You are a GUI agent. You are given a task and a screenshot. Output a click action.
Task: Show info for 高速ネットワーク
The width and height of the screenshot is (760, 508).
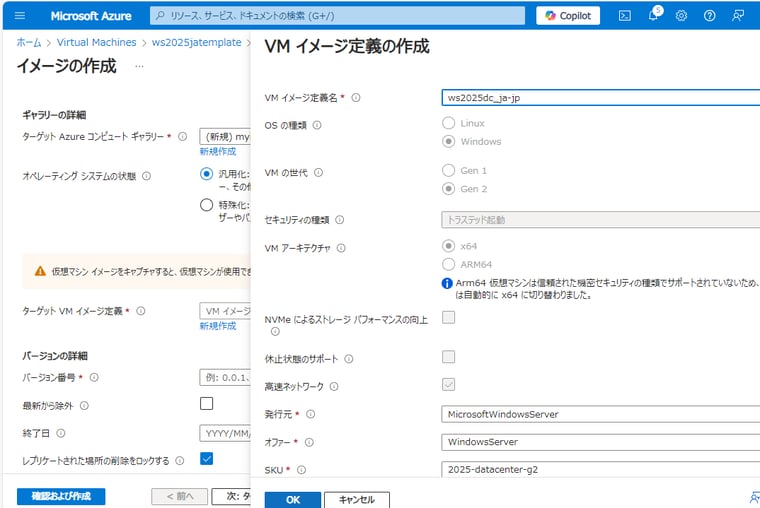point(334,386)
